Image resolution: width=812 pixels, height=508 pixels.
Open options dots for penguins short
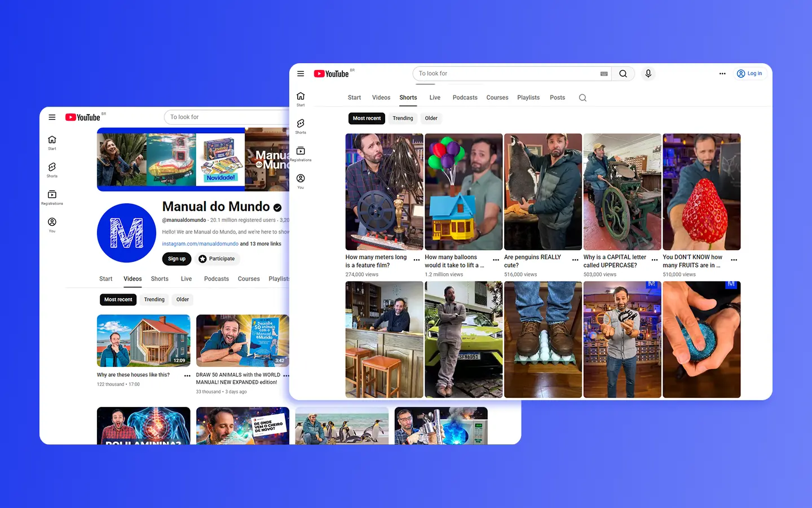[575, 260]
